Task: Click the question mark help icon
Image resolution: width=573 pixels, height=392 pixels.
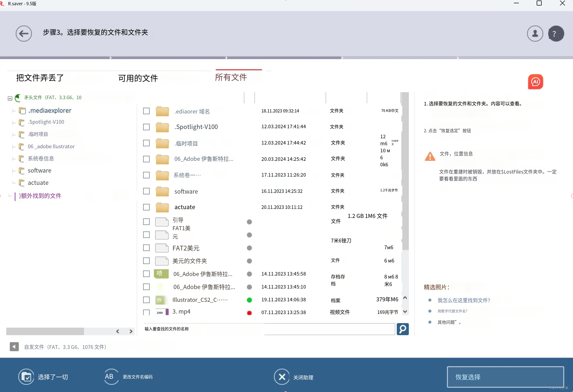Action: [x=556, y=33]
